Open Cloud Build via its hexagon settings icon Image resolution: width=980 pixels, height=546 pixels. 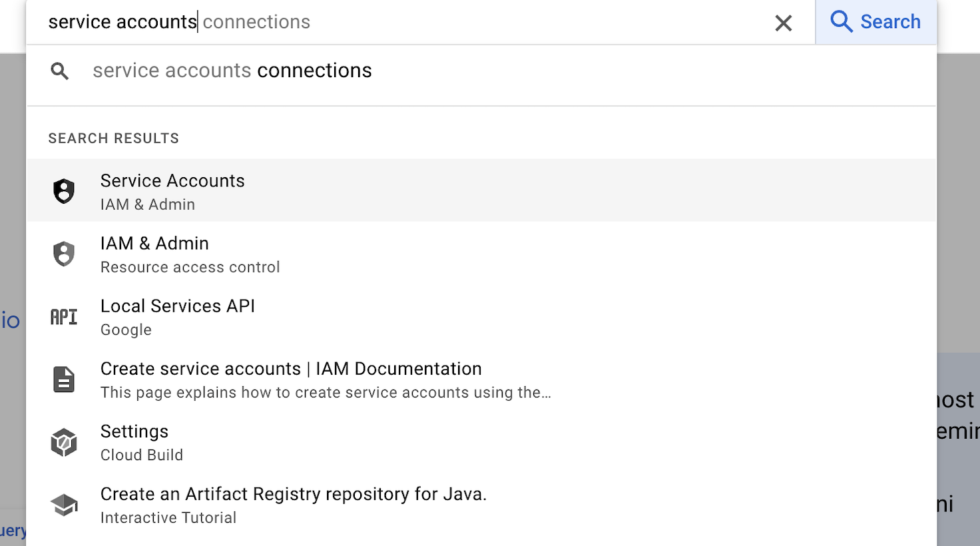(x=63, y=441)
